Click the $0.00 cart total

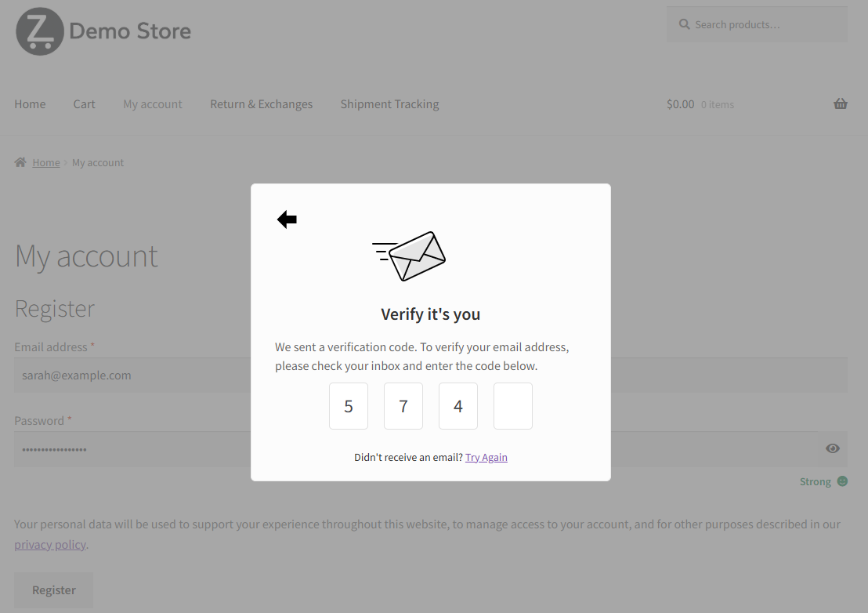click(x=680, y=104)
